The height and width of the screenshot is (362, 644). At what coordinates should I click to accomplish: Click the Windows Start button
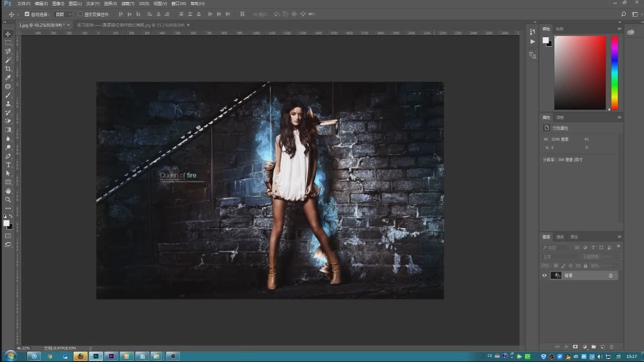10,356
